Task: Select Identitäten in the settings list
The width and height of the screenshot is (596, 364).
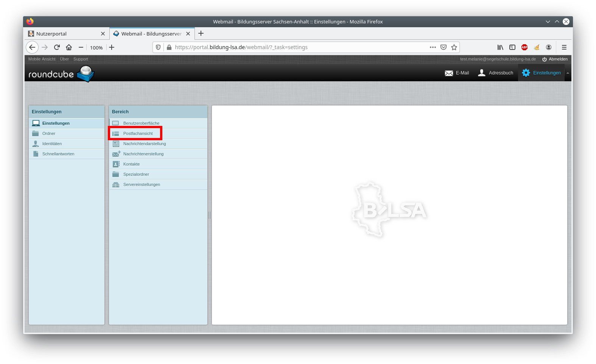Action: click(x=67, y=144)
